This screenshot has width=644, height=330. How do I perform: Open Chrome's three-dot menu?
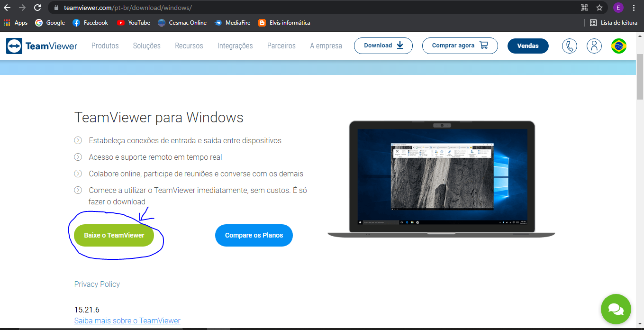pos(634,8)
